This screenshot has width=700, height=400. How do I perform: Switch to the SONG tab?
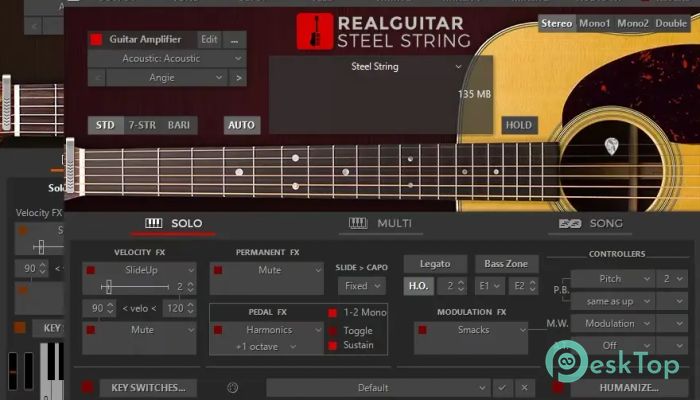coord(592,223)
